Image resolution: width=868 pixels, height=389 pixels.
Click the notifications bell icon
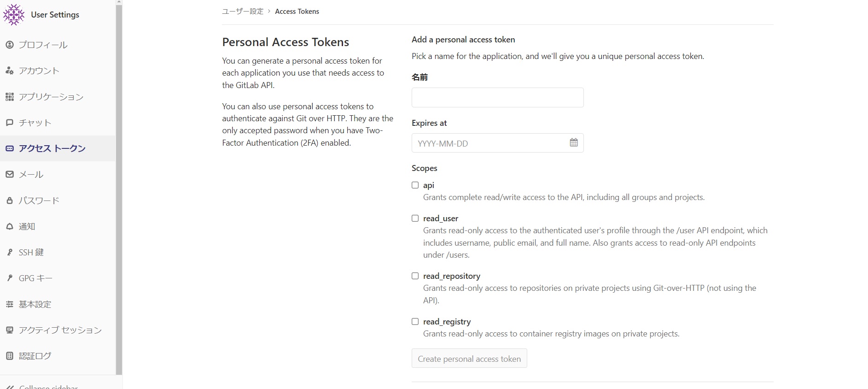pyautogui.click(x=9, y=226)
